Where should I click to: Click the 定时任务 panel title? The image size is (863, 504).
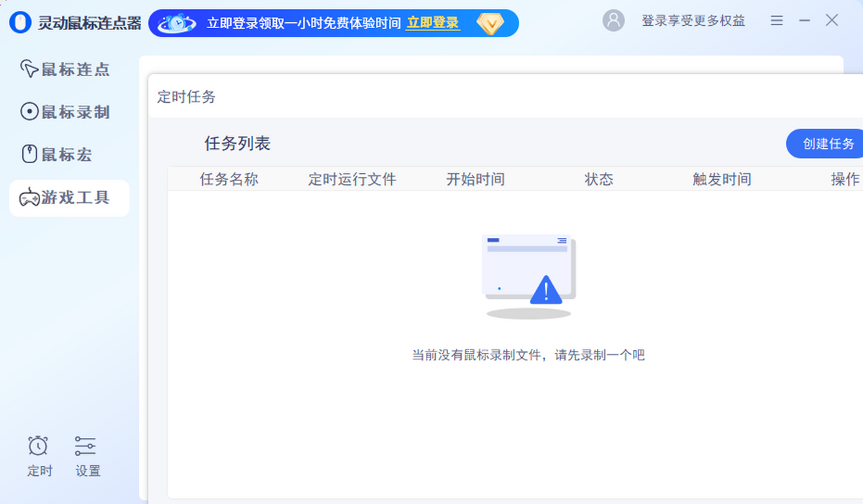tap(186, 97)
